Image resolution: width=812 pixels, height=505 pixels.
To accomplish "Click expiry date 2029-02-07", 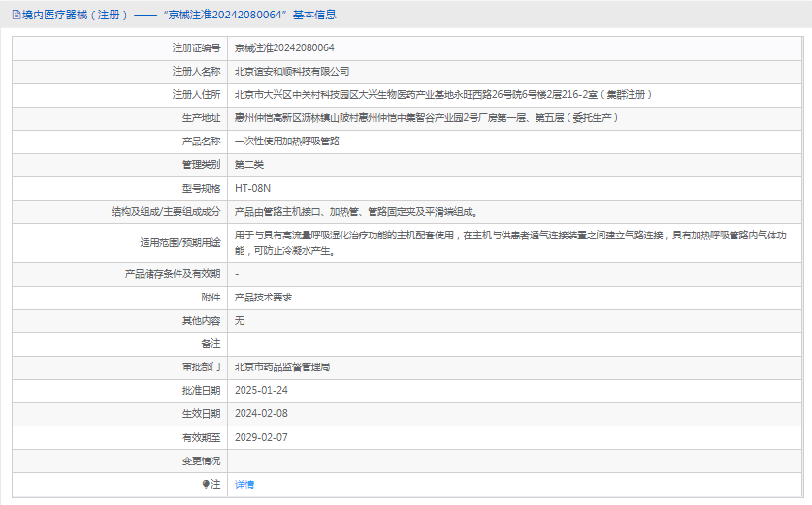I will [x=261, y=437].
